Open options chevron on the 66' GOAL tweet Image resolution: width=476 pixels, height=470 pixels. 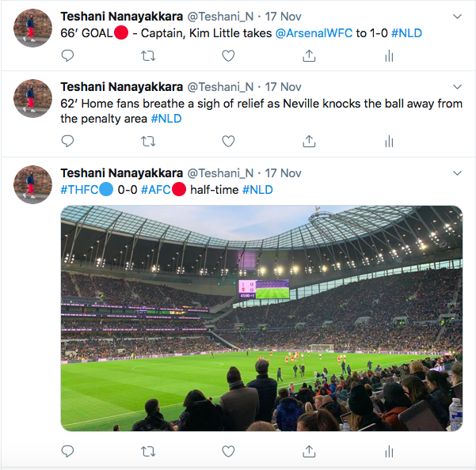[x=456, y=17]
